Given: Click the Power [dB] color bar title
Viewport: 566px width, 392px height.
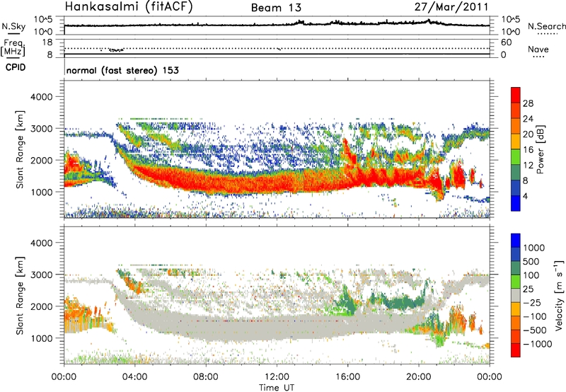Looking at the screenshot, I should (x=540, y=149).
